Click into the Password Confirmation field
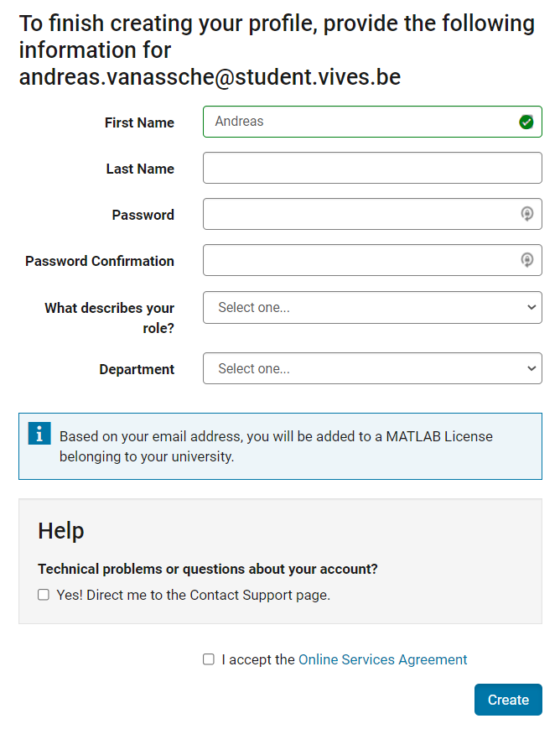Screen dimensions: 560x729 tap(372, 260)
